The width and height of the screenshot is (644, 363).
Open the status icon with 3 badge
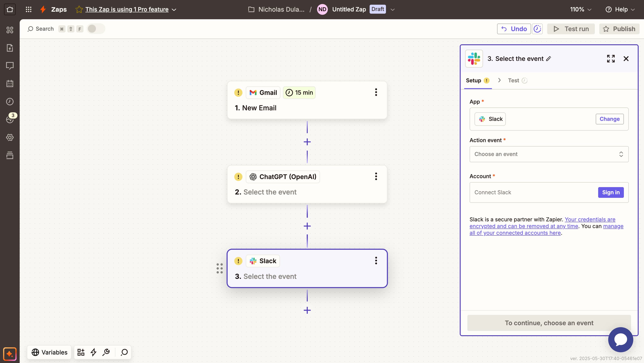(10, 119)
